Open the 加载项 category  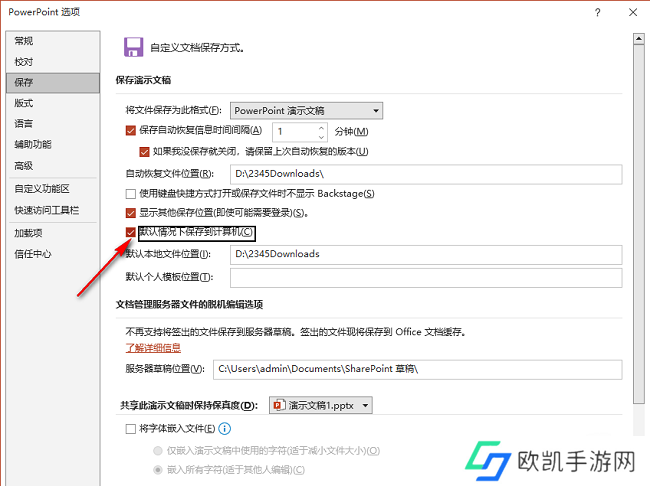pyautogui.click(x=53, y=233)
